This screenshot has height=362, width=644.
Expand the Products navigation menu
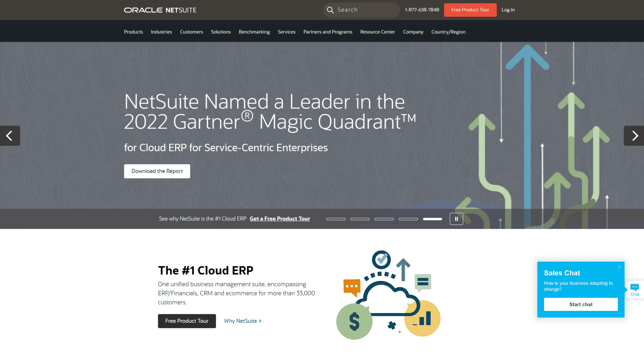tap(133, 32)
